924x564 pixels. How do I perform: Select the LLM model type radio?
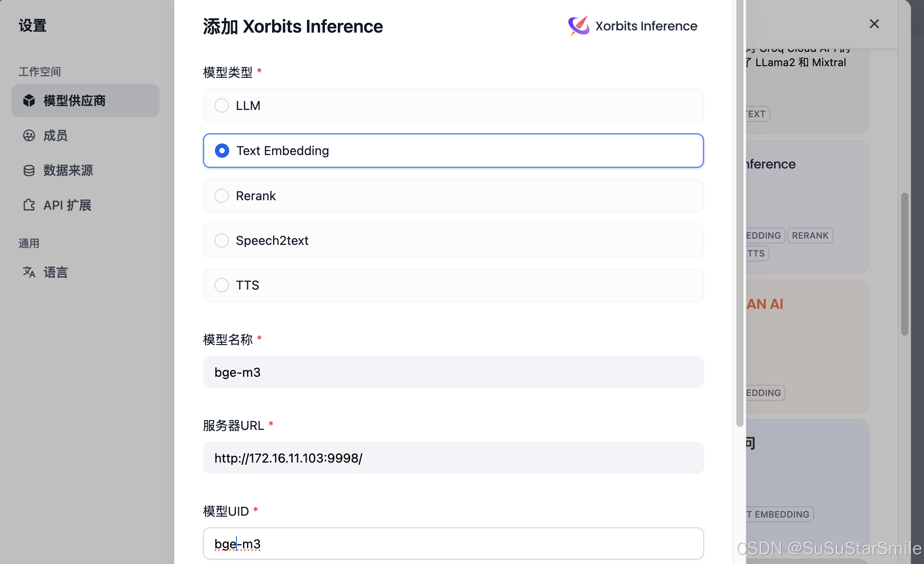[222, 105]
